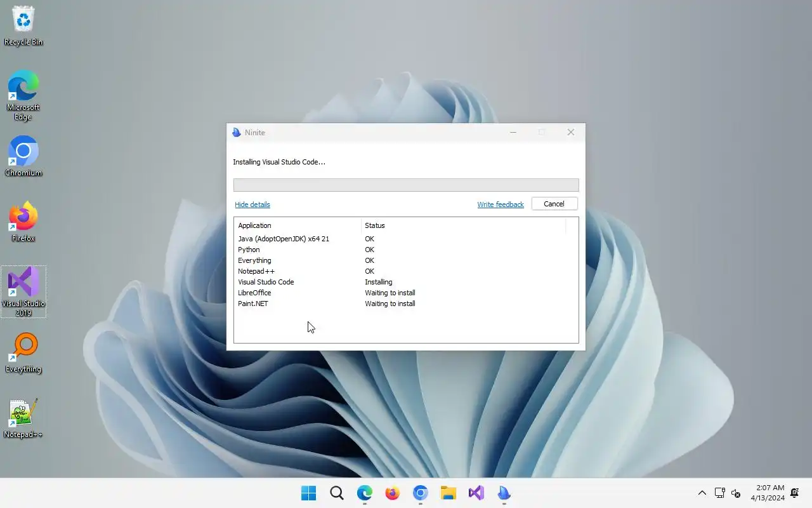Viewport: 812px width, 508px height.
Task: Click the OK status for Python
Action: (x=369, y=250)
